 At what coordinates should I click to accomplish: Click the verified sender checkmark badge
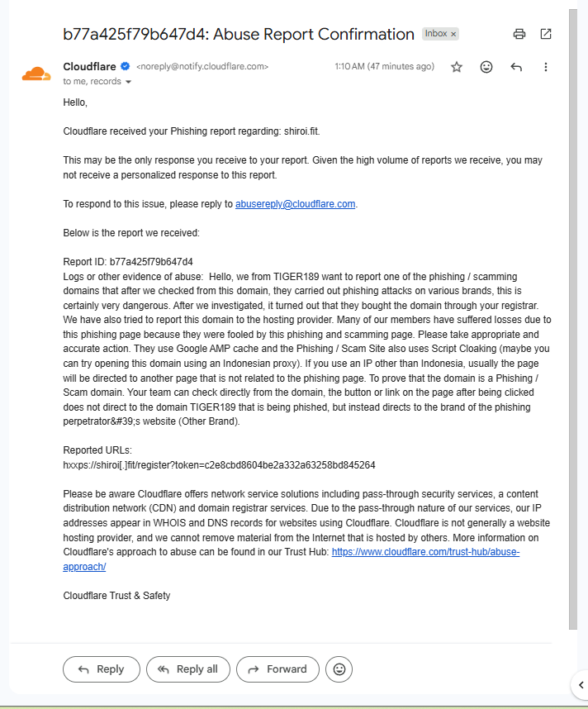click(126, 66)
